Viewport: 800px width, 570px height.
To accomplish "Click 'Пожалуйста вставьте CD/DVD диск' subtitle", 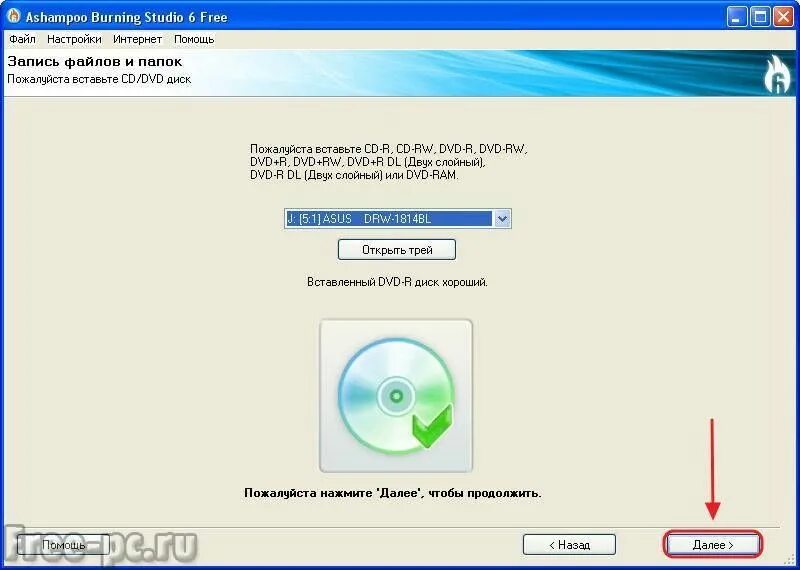I will [x=99, y=80].
